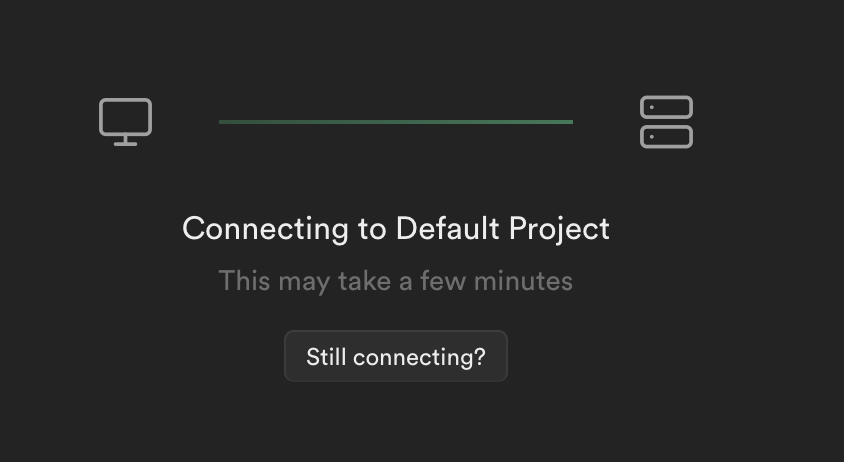Open the Still connecting? help option

point(396,356)
